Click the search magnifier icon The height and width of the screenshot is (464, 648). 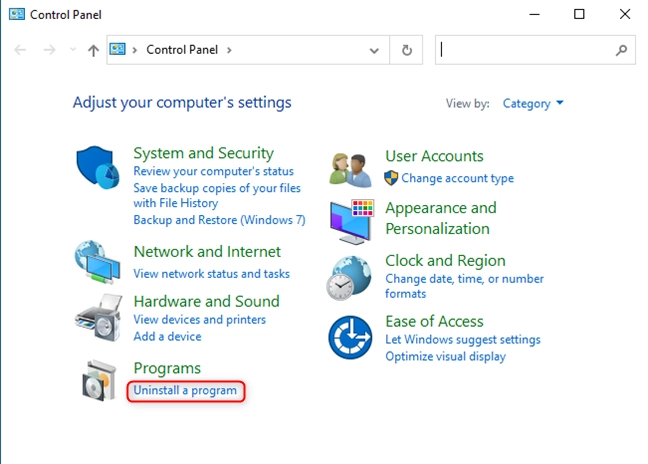(x=621, y=50)
